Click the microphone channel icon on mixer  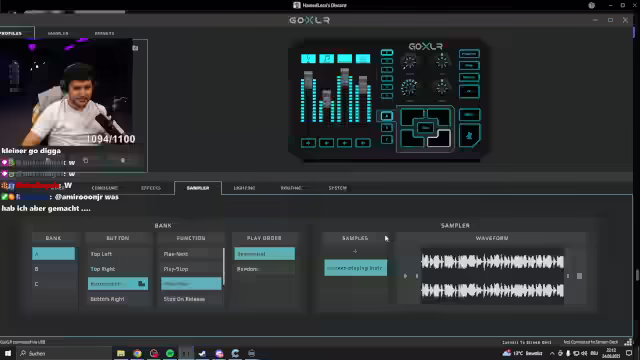pyautogui.click(x=308, y=59)
